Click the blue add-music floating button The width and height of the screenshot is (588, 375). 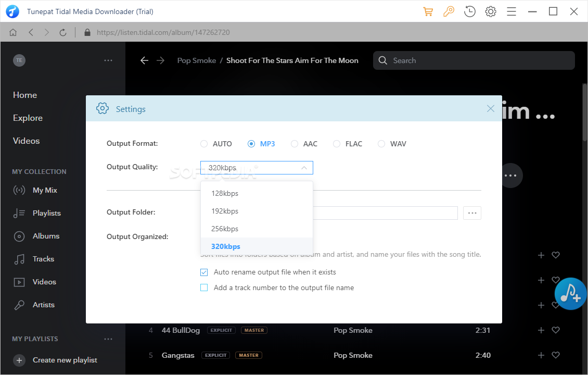tap(570, 294)
